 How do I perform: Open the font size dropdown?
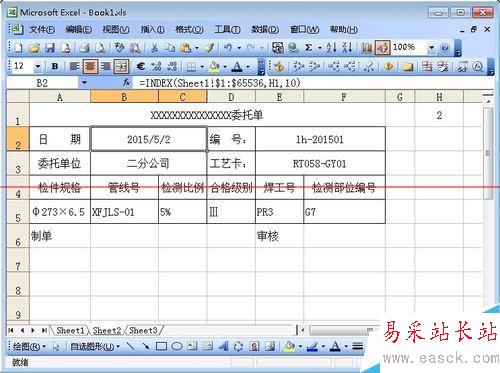coord(38,67)
